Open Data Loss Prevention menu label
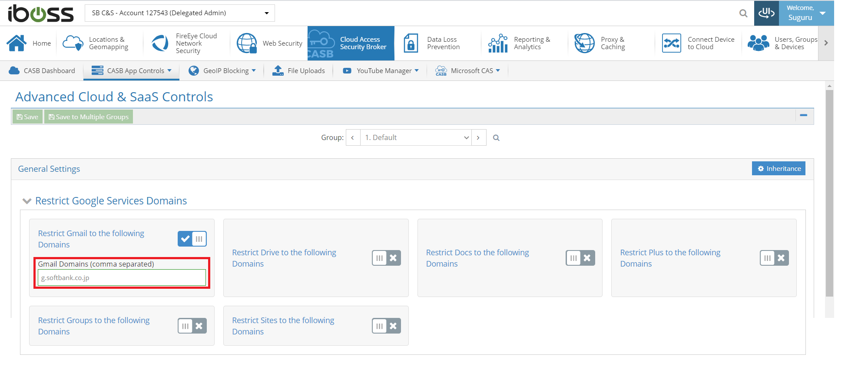Viewport: 868px width, 374px height. (443, 43)
